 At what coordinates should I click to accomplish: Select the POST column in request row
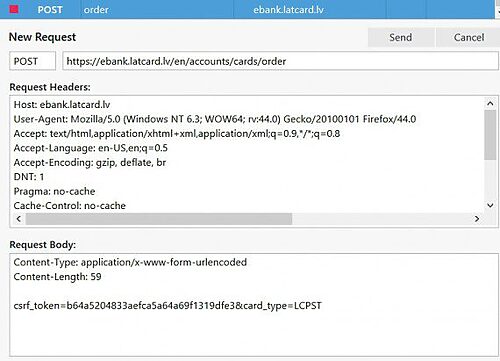click(50, 9)
